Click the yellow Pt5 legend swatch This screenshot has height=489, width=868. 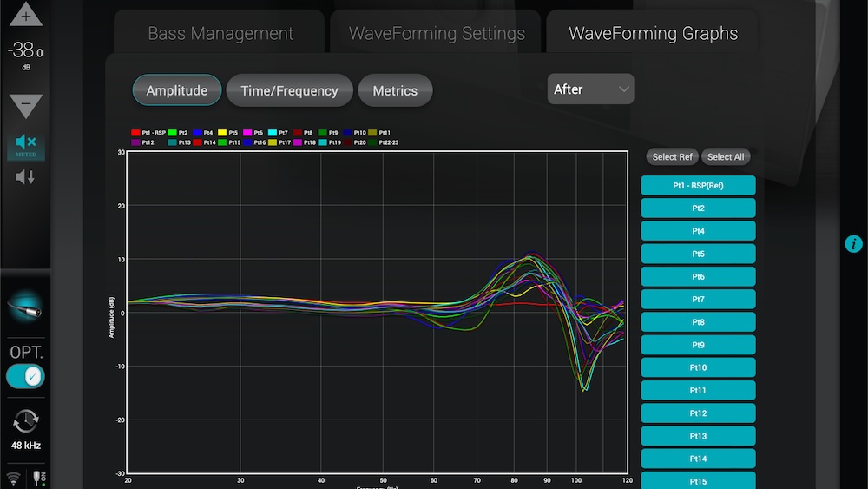(x=223, y=133)
